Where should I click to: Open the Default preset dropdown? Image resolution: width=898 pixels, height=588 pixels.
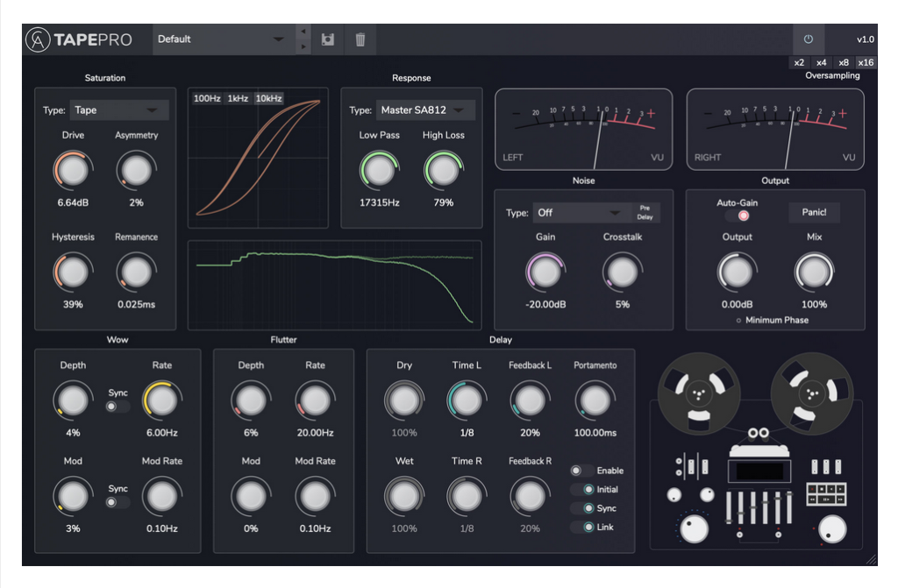[x=224, y=39]
